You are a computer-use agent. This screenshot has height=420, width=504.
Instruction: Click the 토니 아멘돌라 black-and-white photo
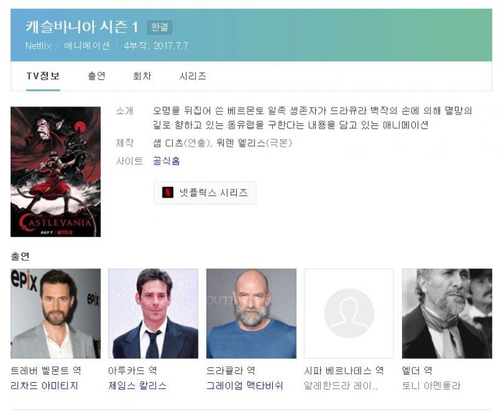coord(447,314)
